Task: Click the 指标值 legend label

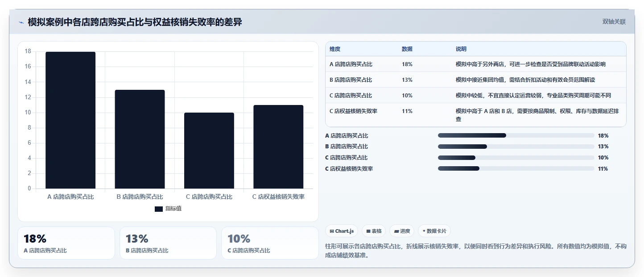Action: click(x=173, y=209)
